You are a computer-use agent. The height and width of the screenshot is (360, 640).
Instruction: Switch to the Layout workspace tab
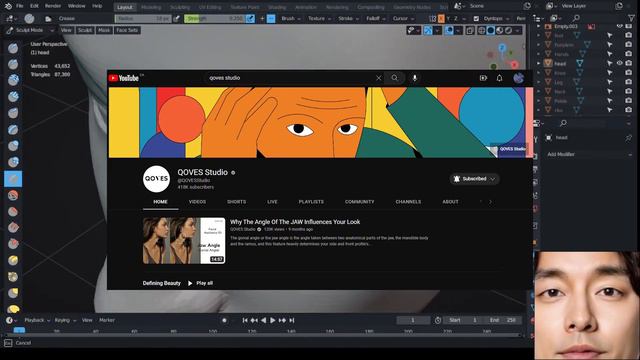tap(124, 7)
